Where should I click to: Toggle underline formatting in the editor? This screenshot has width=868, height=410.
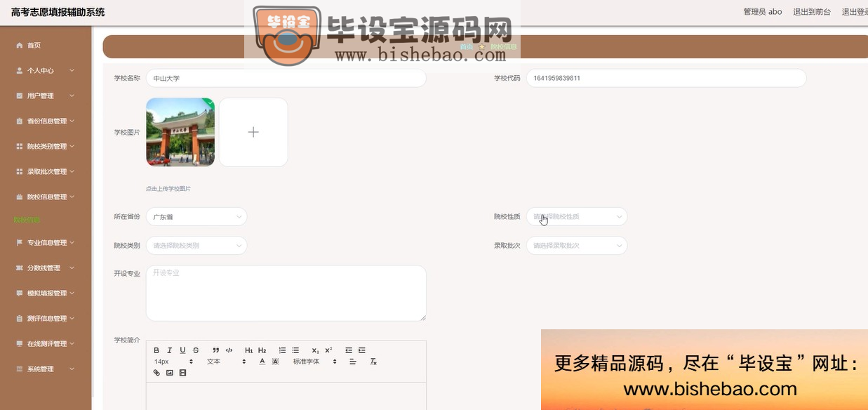pos(182,350)
